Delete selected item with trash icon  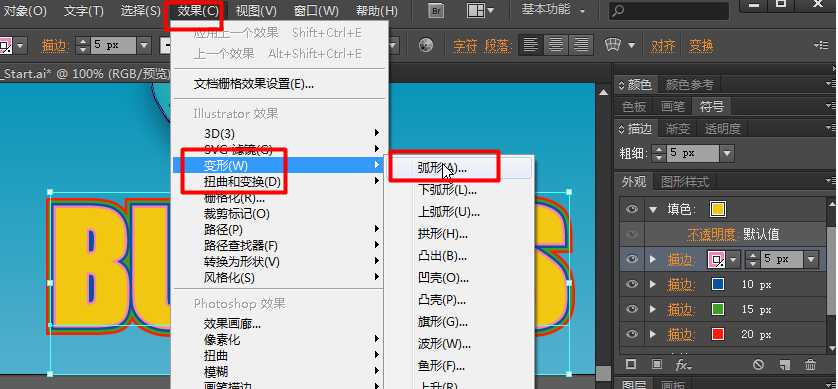pyautogui.click(x=811, y=365)
